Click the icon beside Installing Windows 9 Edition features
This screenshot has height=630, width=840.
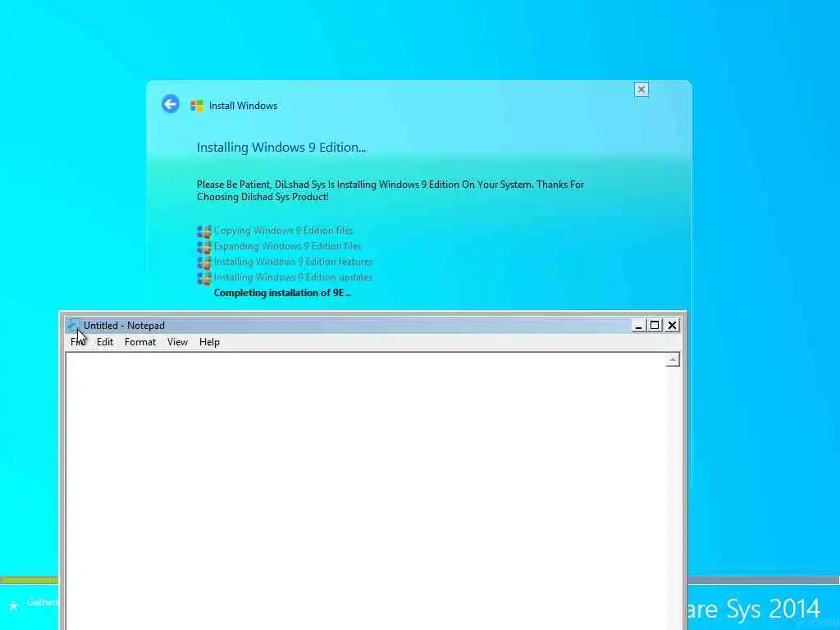(204, 262)
